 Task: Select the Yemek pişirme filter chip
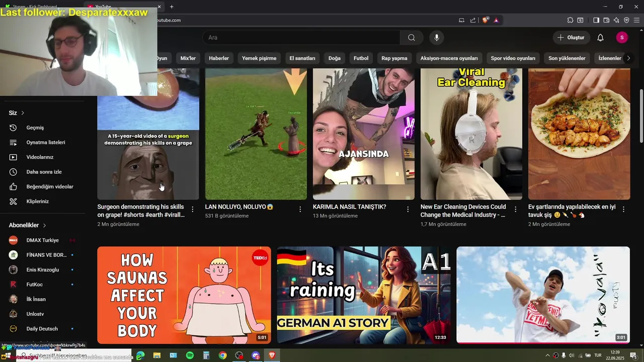259,58
